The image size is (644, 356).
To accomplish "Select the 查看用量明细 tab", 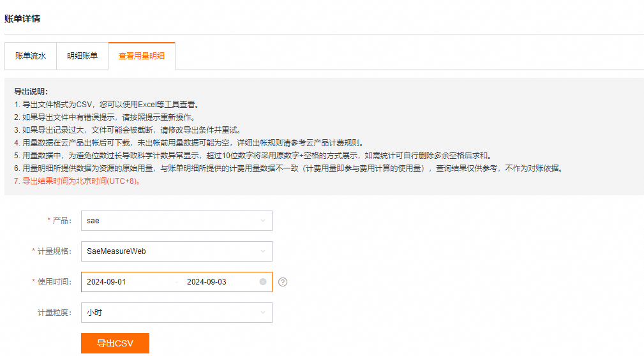I will point(142,56).
